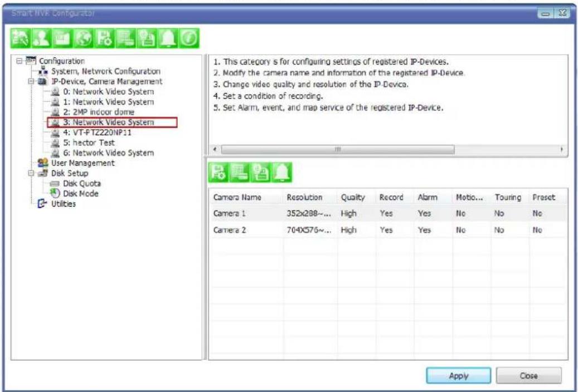Click the Alarm column header
This screenshot has width=578, height=392.
[433, 198]
